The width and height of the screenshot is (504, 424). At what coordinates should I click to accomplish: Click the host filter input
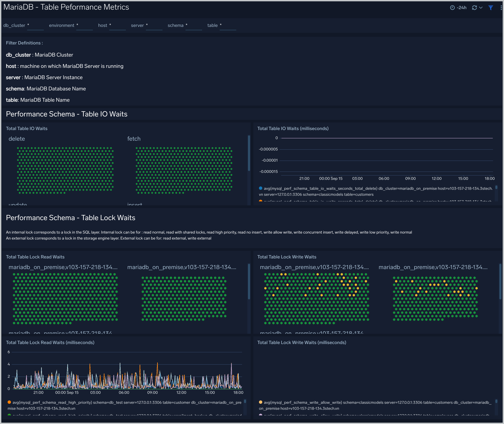coord(118,26)
